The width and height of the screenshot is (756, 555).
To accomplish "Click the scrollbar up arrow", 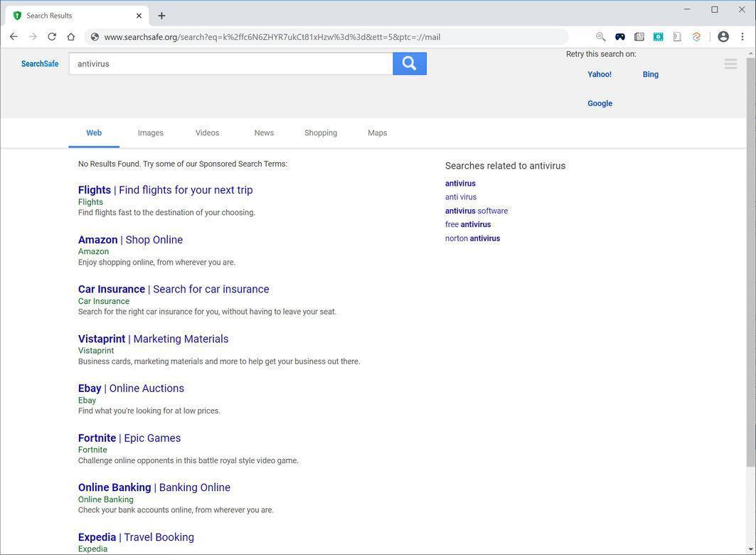I will tap(751, 53).
